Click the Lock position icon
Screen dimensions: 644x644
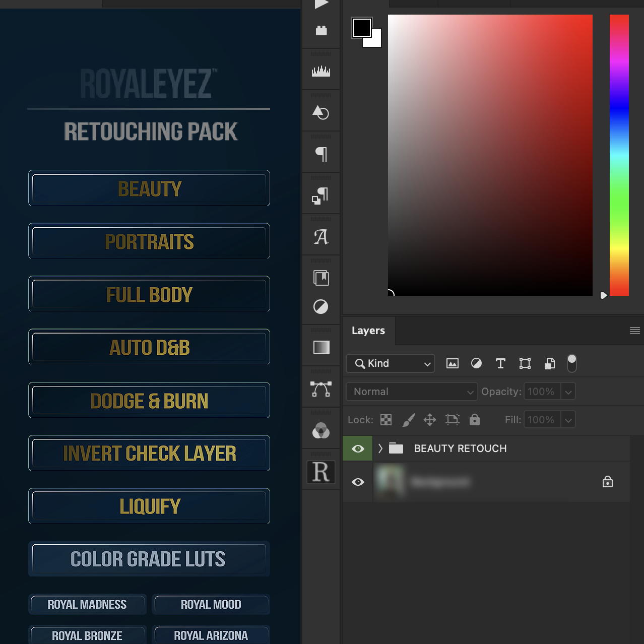pyautogui.click(x=430, y=420)
